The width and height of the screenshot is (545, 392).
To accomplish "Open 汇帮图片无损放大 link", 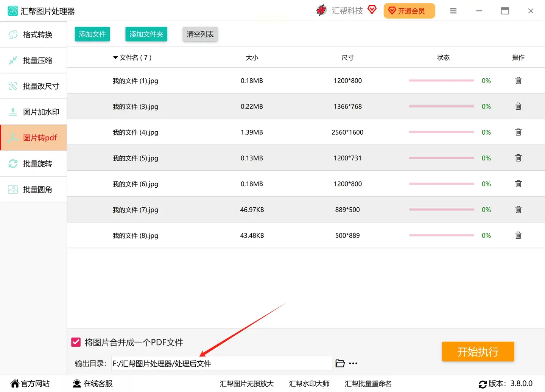I will pos(246,384).
